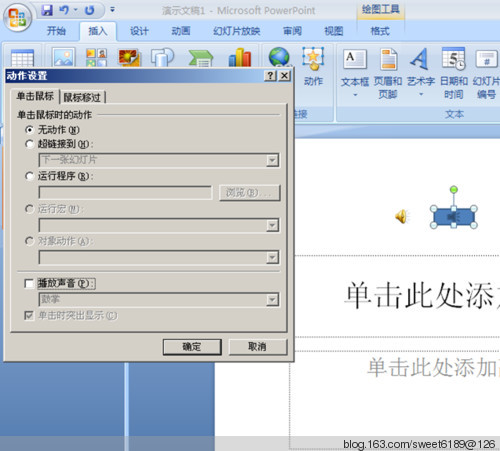Open the 动画 ribbon tab
The image size is (500, 451).
[x=181, y=31]
